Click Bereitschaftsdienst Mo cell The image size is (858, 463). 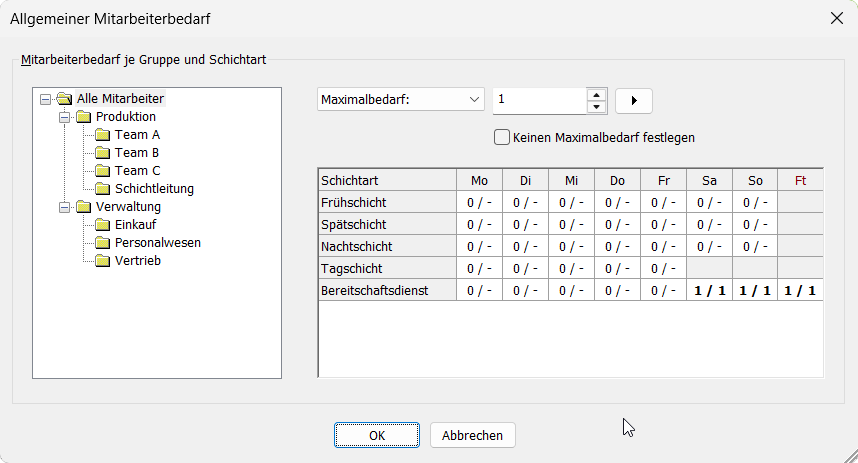(479, 290)
